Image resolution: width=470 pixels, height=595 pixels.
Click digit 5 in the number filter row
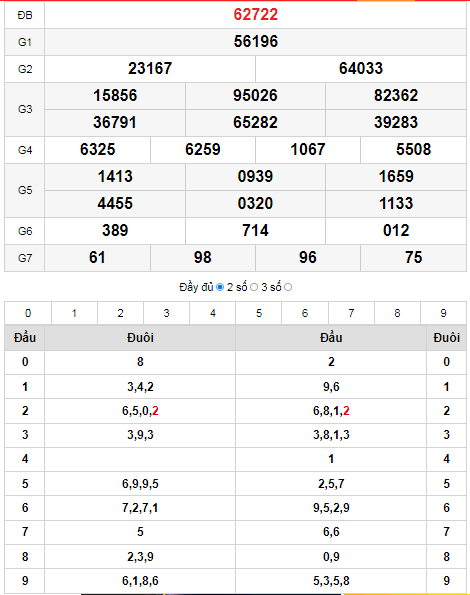coord(259,313)
